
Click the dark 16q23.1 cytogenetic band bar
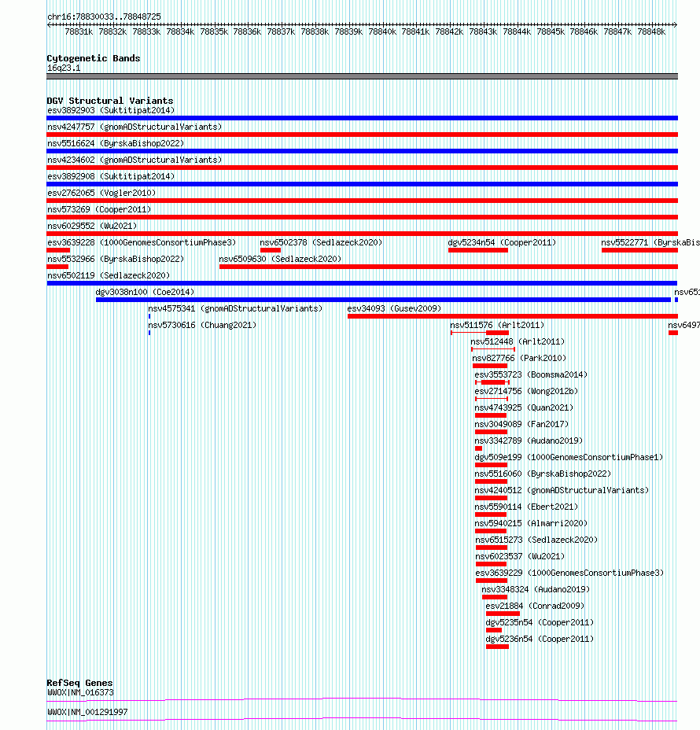[362, 76]
